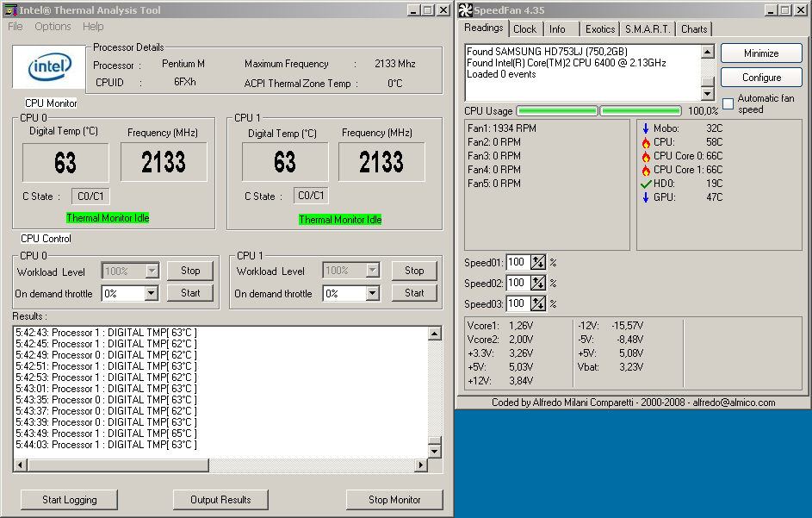Click the Speed02 value field

(518, 283)
